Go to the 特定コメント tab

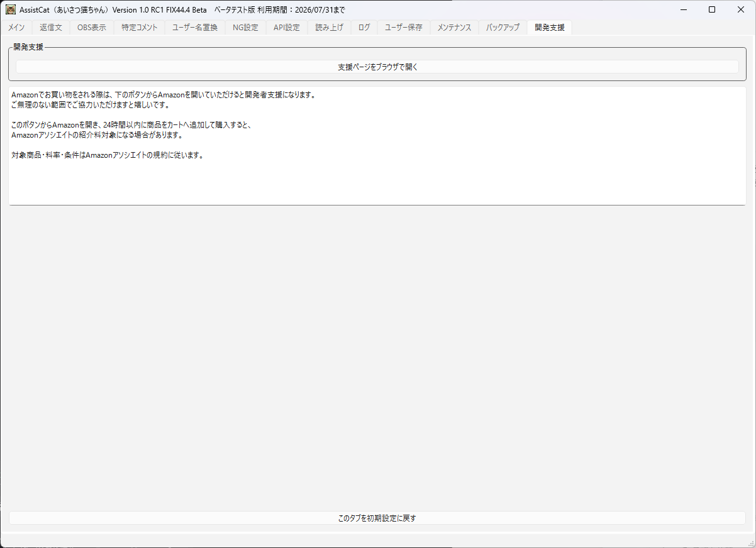click(x=140, y=28)
